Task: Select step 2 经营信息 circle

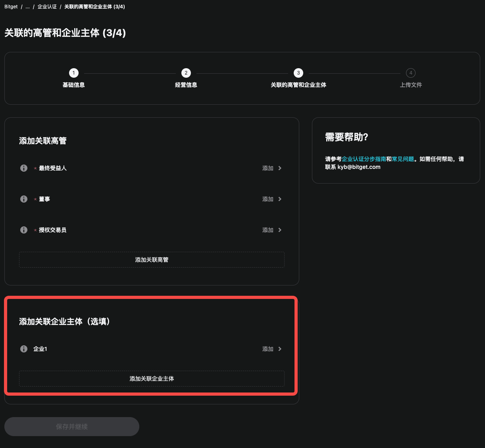Action: [x=186, y=73]
